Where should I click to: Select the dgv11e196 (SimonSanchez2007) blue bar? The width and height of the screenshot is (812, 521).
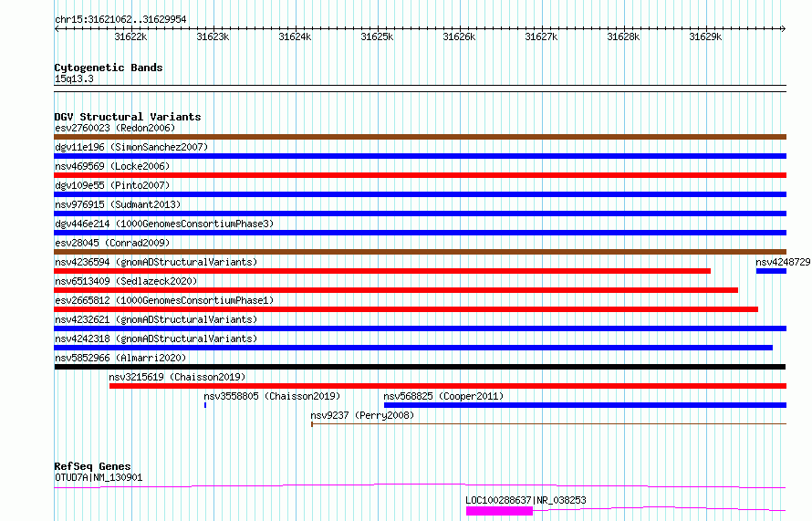(420, 156)
